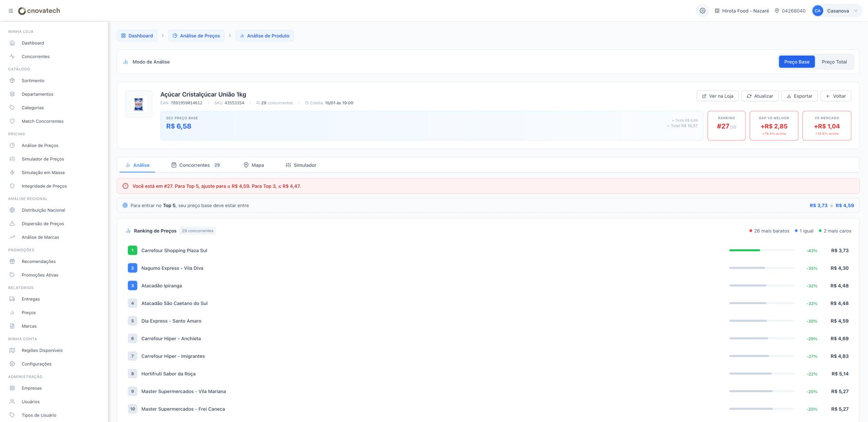Image resolution: width=868 pixels, height=422 pixels.
Task: Open Análise de Preços in sidebar
Action: [x=40, y=145]
